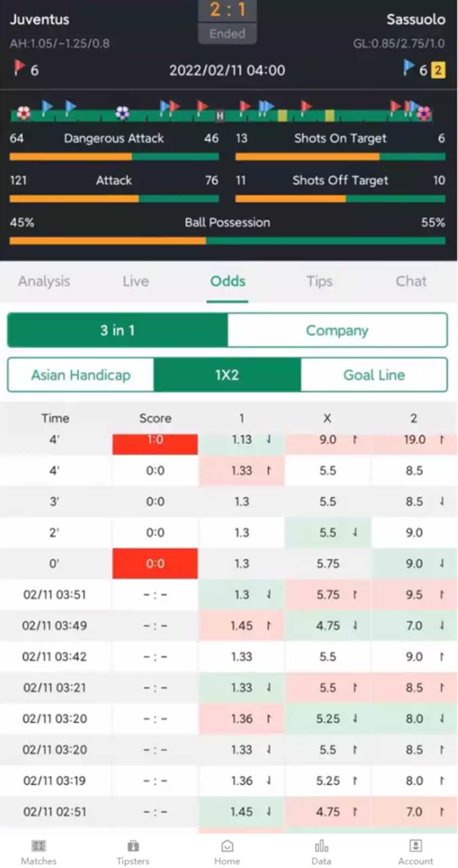Select Goal Line odds type
Screen dimensions: 458x868
[374, 374]
